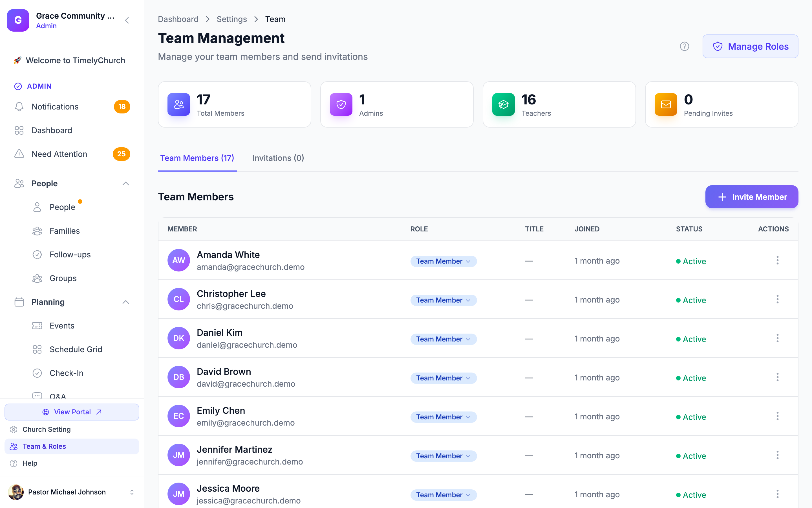Open actions menu for Jessica Moore
Screen dimensions: 812x508
[777, 494]
